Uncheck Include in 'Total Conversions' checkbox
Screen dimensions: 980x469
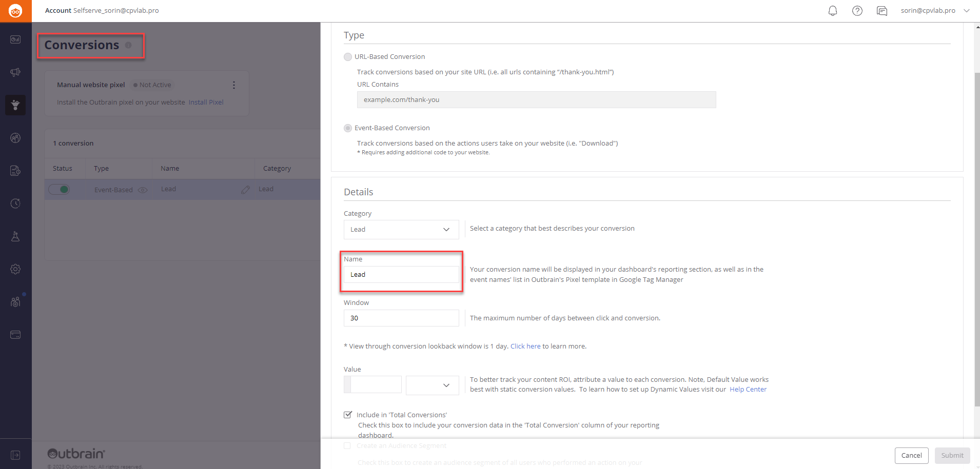point(348,415)
